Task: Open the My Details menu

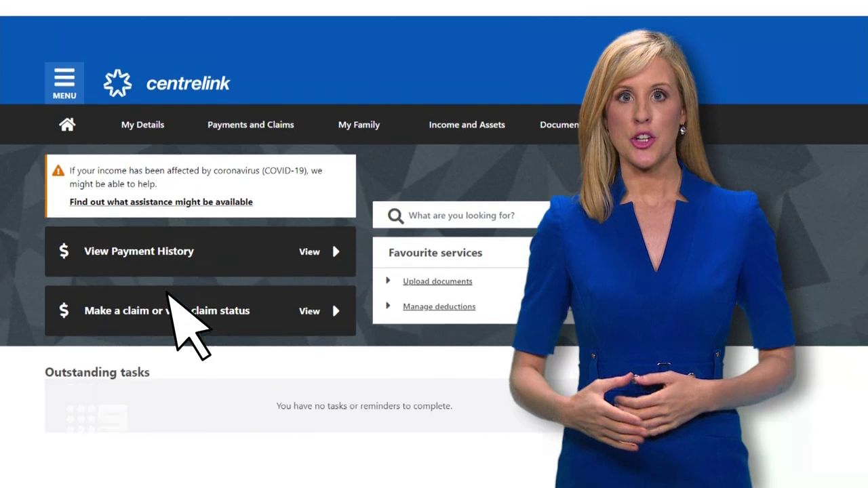Action: (x=142, y=125)
